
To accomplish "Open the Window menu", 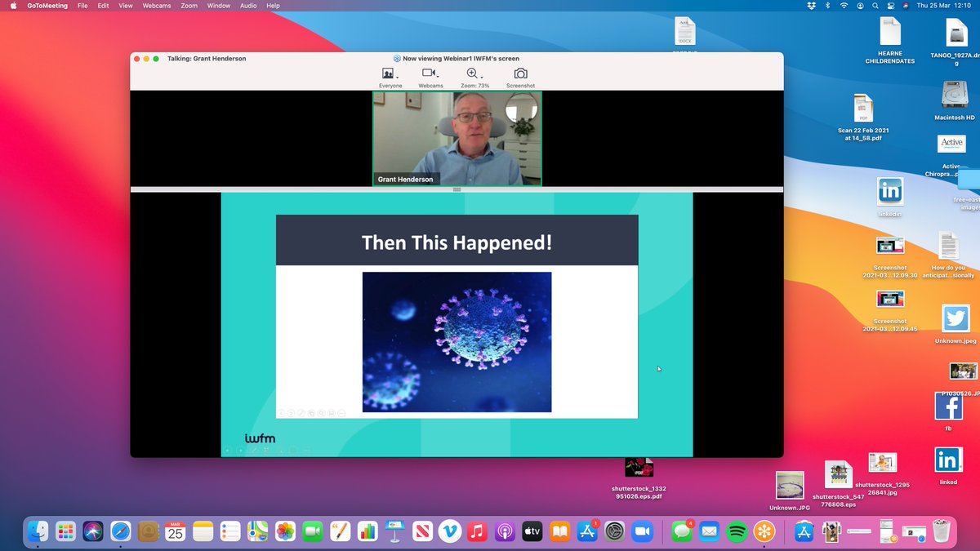I will coord(218,6).
